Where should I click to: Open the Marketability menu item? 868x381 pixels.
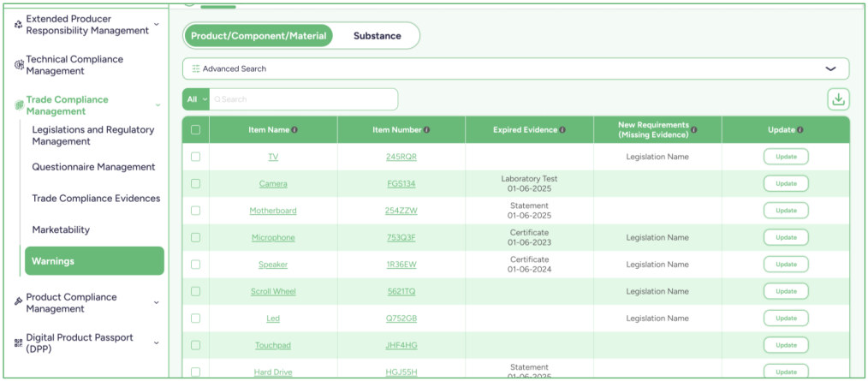[x=61, y=229]
